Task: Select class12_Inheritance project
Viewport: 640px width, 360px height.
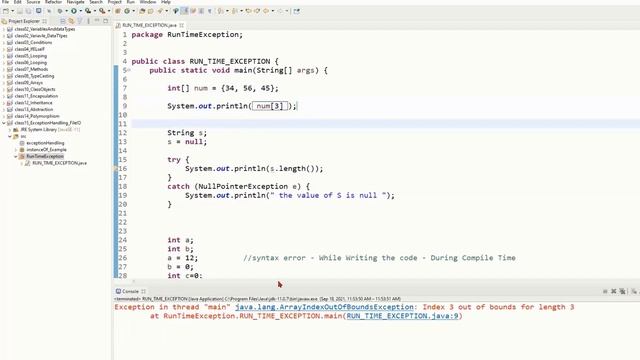Action: [33, 103]
